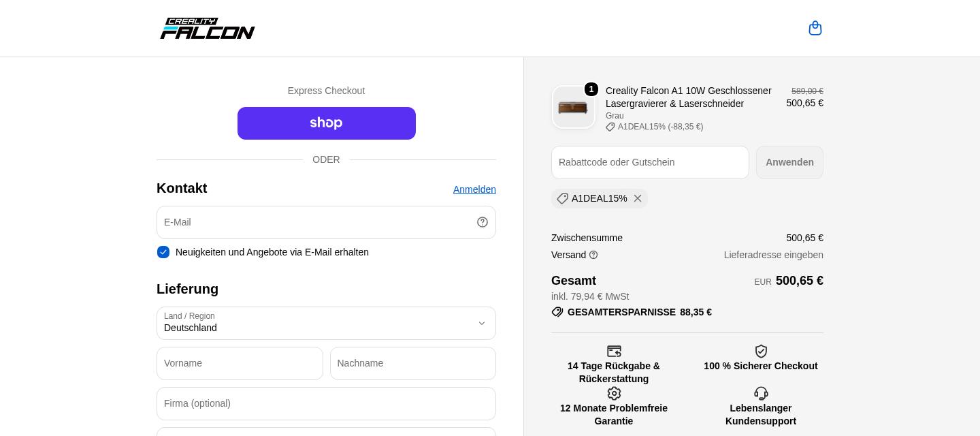Viewport: 980px width, 436px height.
Task: Click the 12 Monate Problemfreie Garantie text
Action: coord(614,414)
